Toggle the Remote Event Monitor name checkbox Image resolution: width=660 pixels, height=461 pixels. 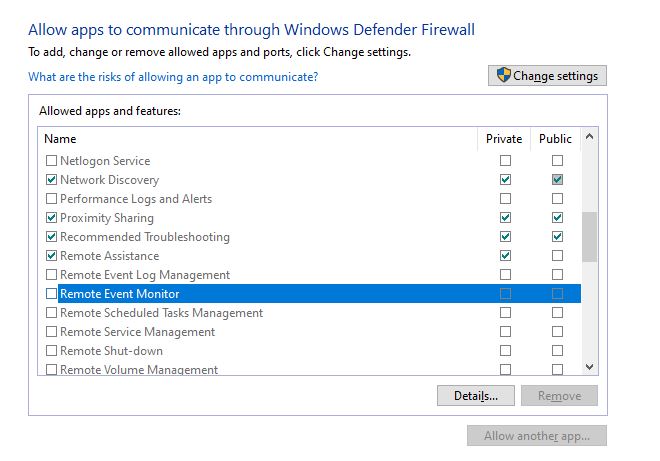tap(51, 293)
